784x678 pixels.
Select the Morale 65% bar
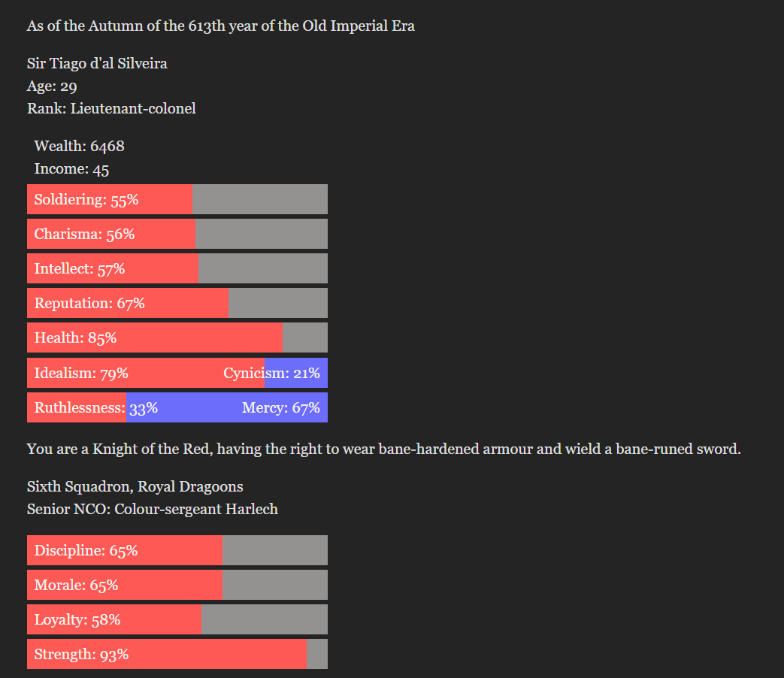(177, 586)
